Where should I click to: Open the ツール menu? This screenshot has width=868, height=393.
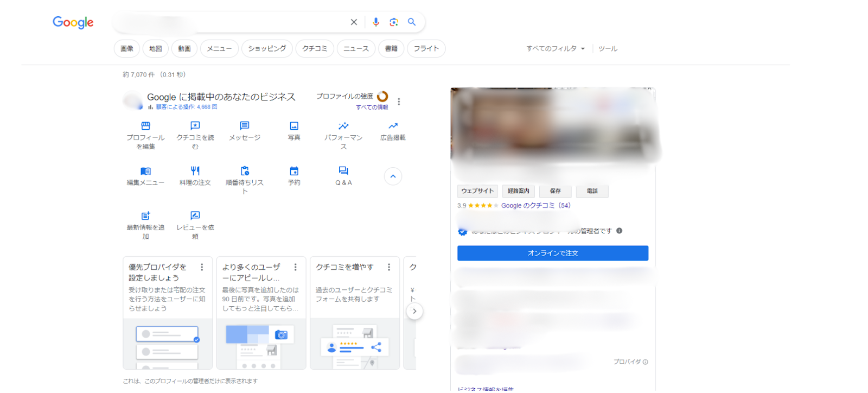click(608, 49)
